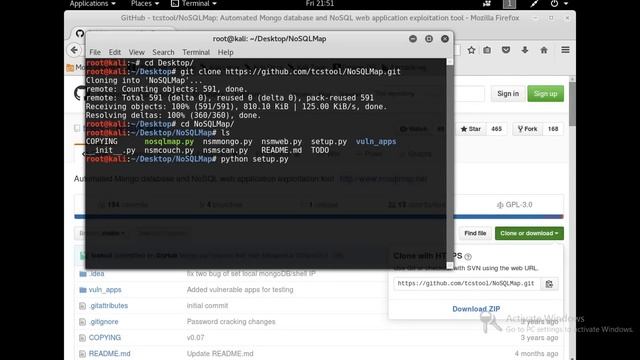
Task: Open the terminal View menu
Action: 136,52
